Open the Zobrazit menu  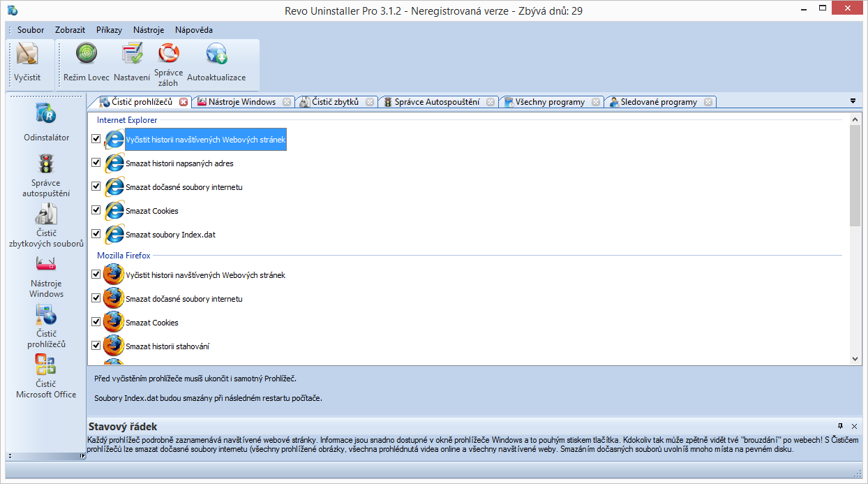(70, 30)
